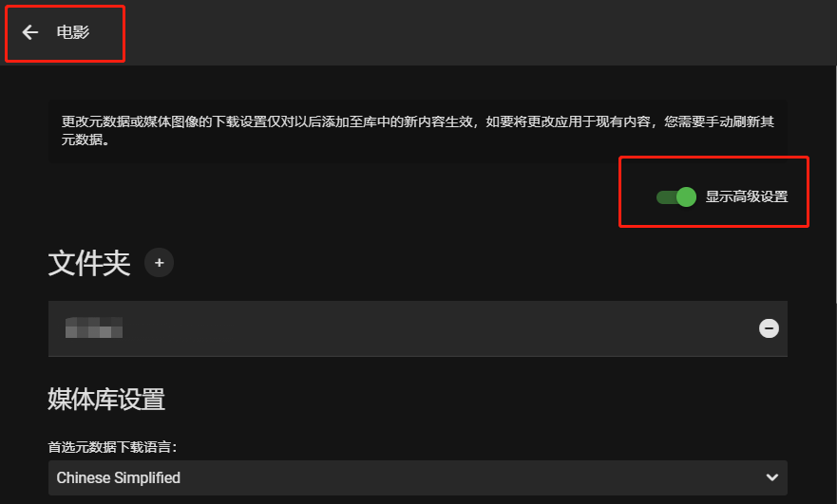Click the 首选元数据下载语言 field label

tap(113, 447)
